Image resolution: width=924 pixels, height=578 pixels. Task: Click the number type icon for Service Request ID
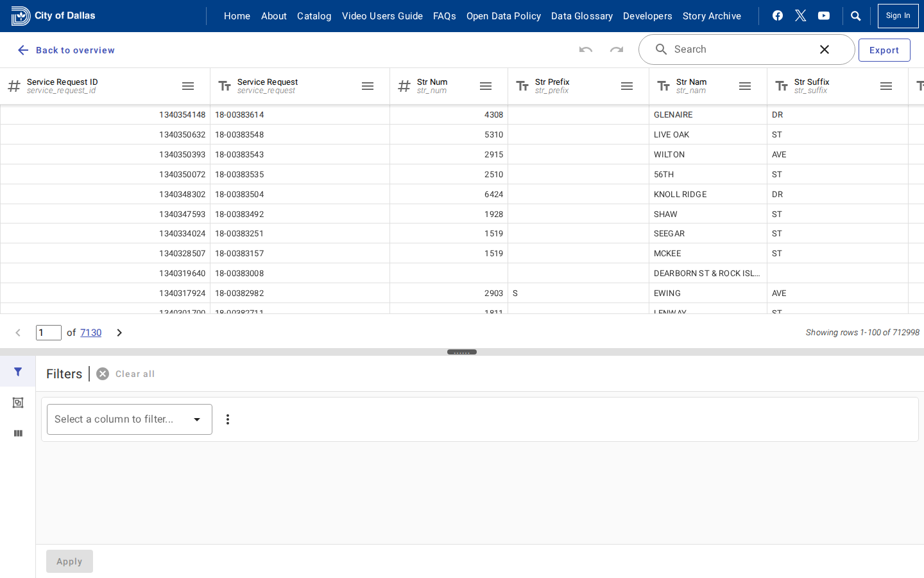[x=14, y=86]
